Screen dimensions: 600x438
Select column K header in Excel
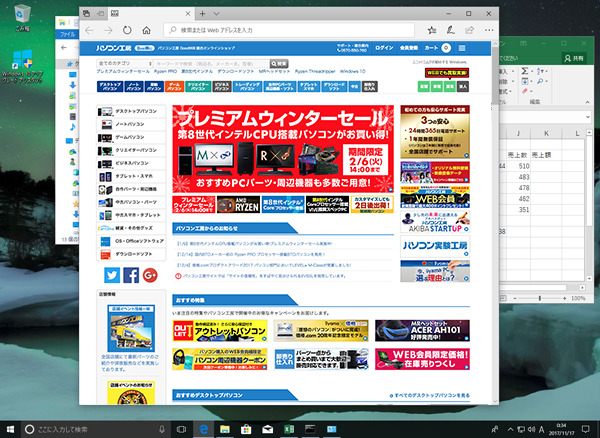pyautogui.click(x=546, y=133)
